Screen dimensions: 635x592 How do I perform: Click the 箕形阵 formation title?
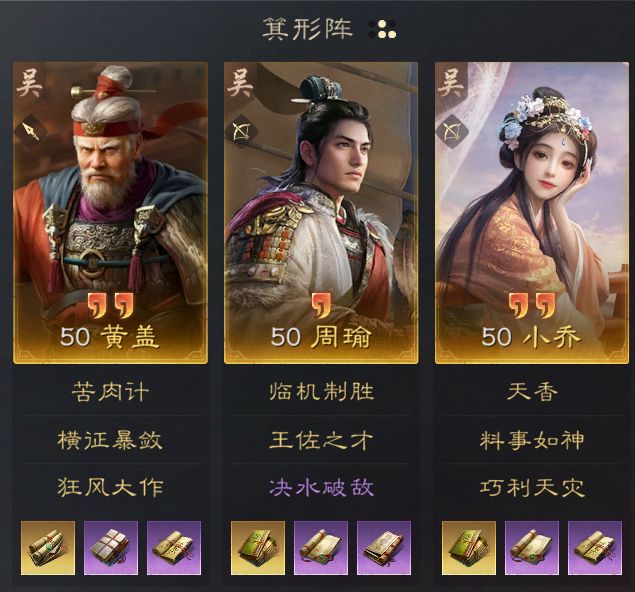coord(308,29)
